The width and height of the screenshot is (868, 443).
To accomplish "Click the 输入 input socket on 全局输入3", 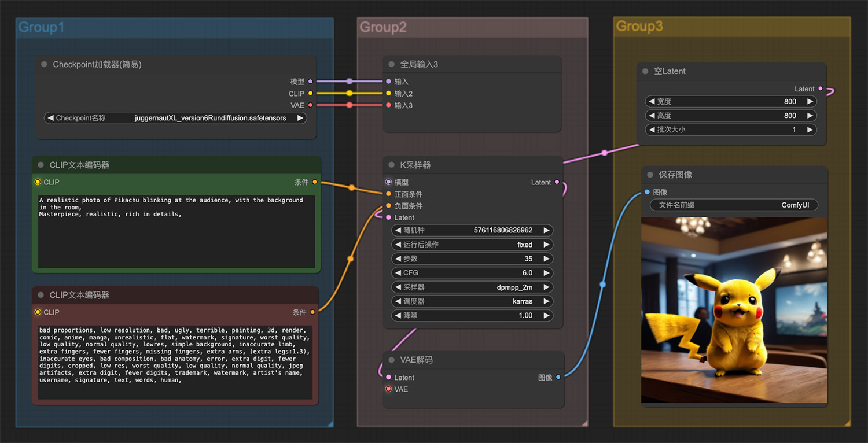I will click(388, 82).
